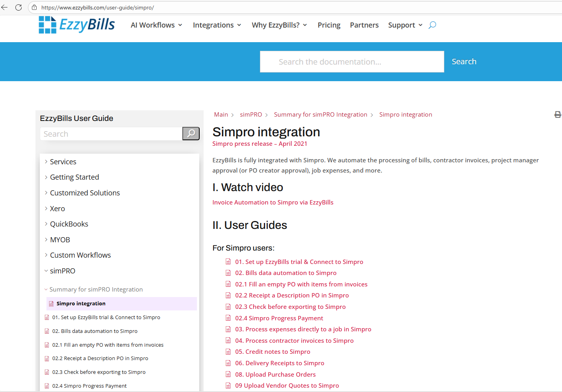Click the browser refresh icon
The image size is (562, 392).
tap(18, 7)
